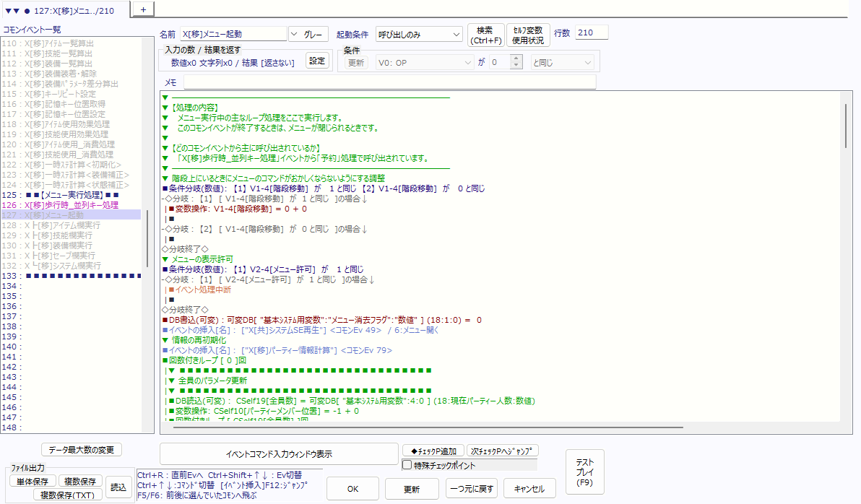Add a new tab with the + button
The width and height of the screenshot is (861, 504).
point(143,9)
